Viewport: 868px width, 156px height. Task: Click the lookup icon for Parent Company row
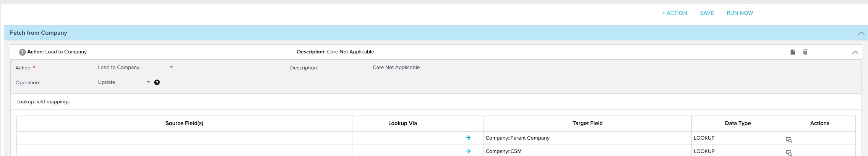click(x=789, y=140)
